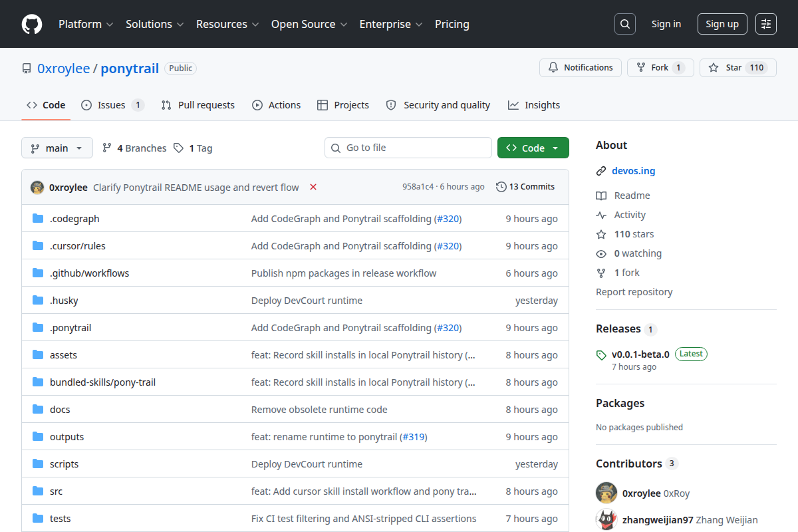Click the failed status X icon
Viewport: 798px width, 532px height.
(313, 188)
